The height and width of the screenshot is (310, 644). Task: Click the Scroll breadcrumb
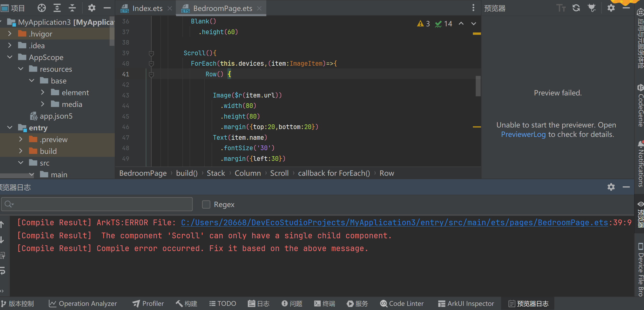pos(279,173)
